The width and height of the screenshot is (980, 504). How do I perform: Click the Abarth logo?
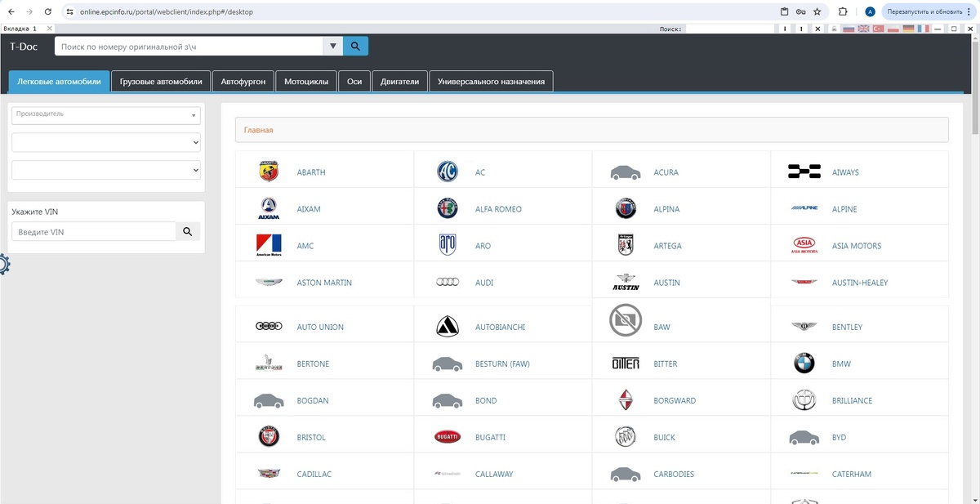[269, 172]
